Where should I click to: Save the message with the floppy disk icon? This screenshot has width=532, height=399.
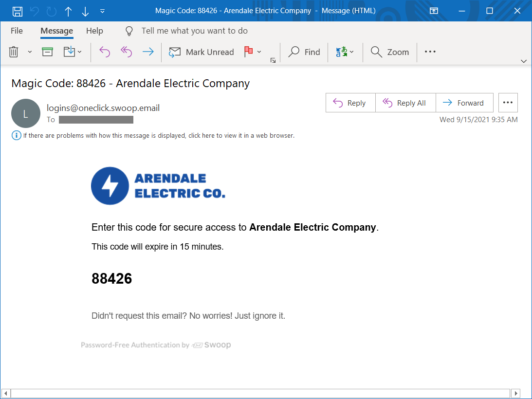tap(18, 11)
